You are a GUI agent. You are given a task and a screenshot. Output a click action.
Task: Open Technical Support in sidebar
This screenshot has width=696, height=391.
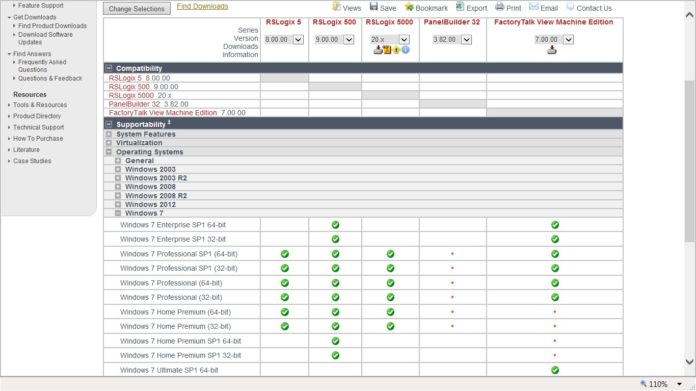pyautogui.click(x=38, y=127)
